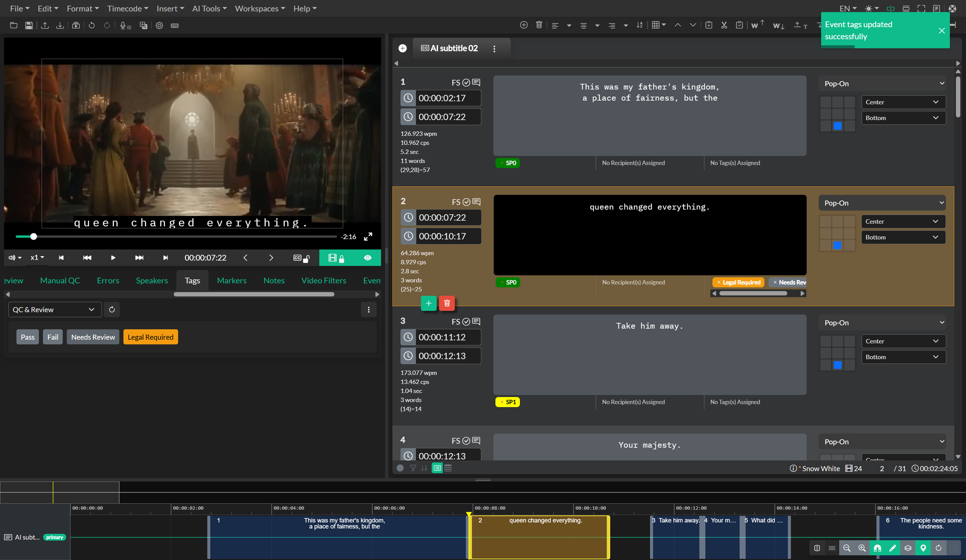Screen dimensions: 966x560
Task: Toggle approval checkmark on event 3
Action: point(466,322)
